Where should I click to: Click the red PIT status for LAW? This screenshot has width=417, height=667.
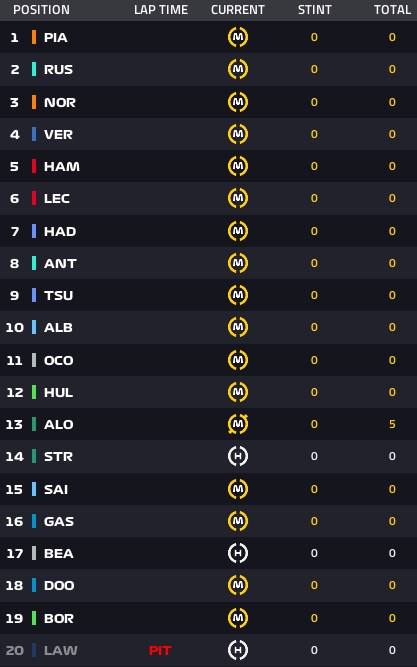tap(160, 650)
